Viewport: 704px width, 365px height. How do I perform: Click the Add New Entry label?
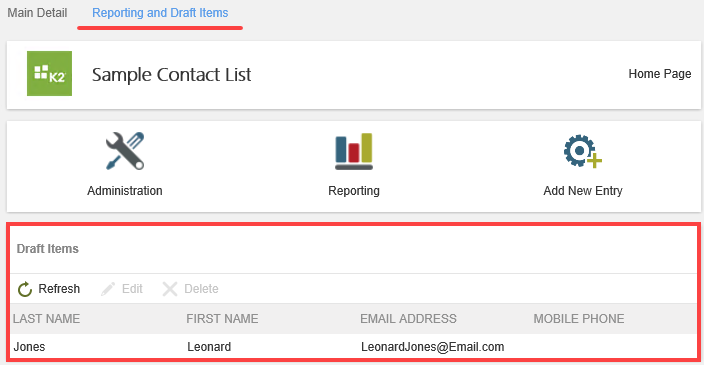click(x=583, y=191)
